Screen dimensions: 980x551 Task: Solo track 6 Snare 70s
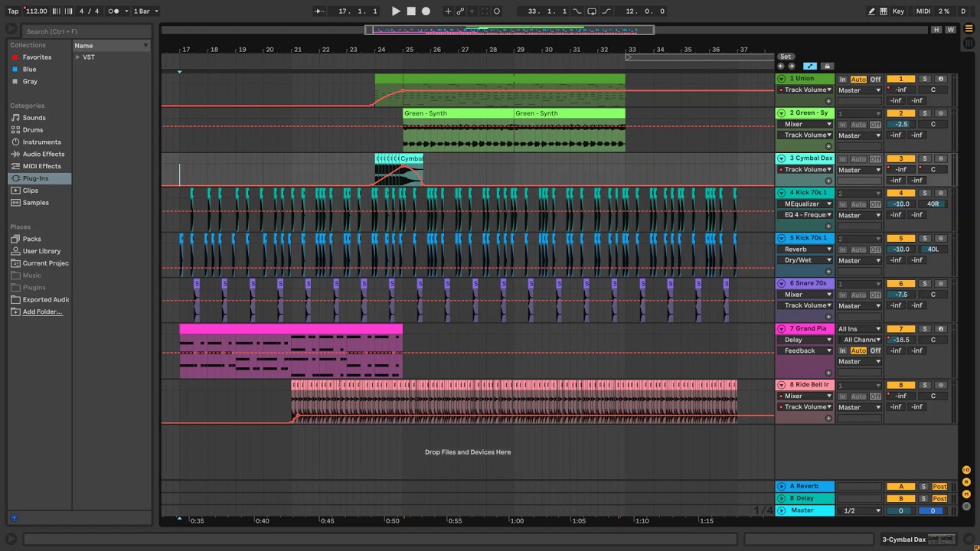[924, 284]
